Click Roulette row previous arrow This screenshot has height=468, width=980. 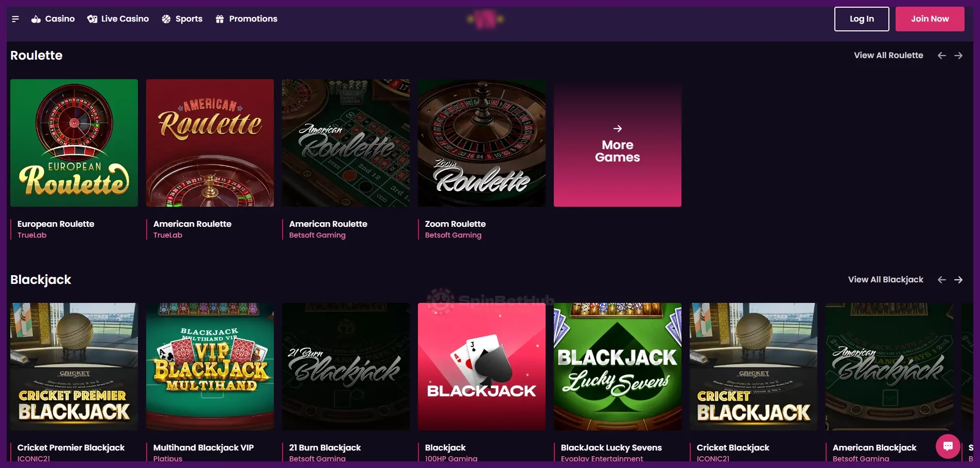click(942, 56)
